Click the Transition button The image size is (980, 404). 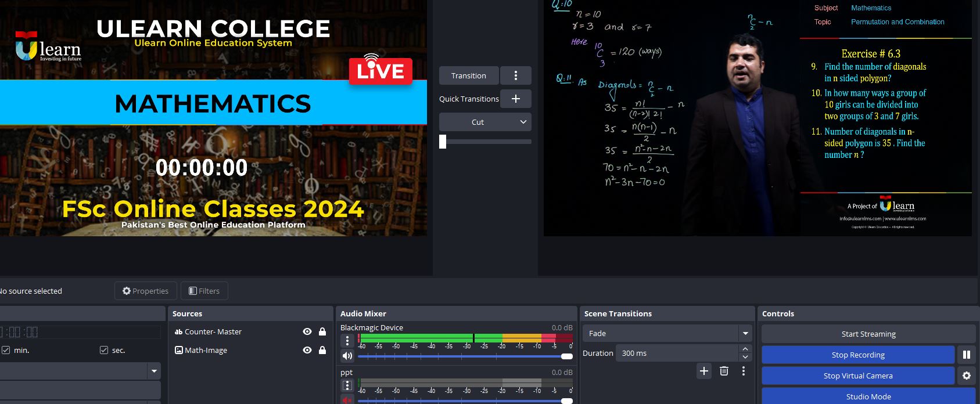(469, 75)
